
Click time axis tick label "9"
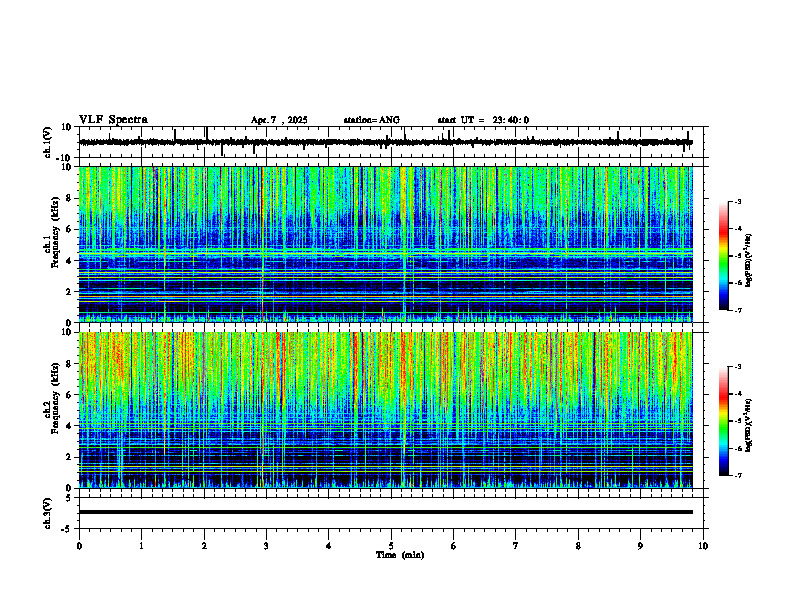tap(640, 546)
